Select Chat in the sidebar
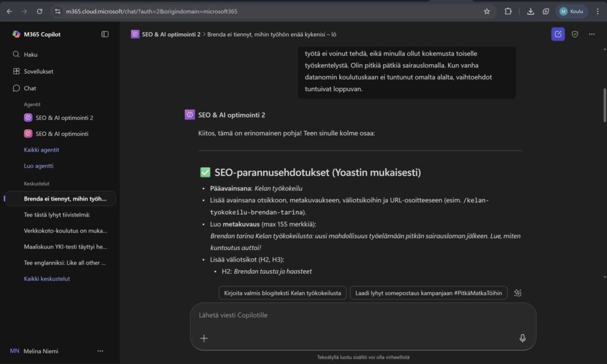 point(30,88)
